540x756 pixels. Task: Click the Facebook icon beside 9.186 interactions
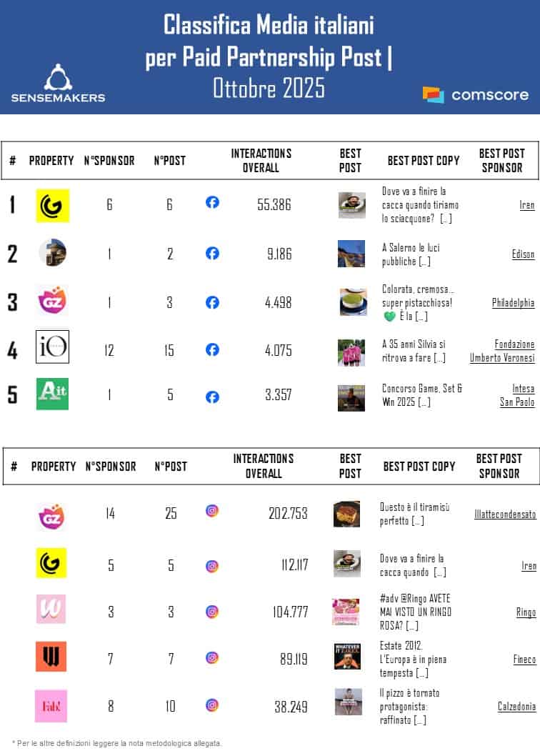pyautogui.click(x=212, y=253)
